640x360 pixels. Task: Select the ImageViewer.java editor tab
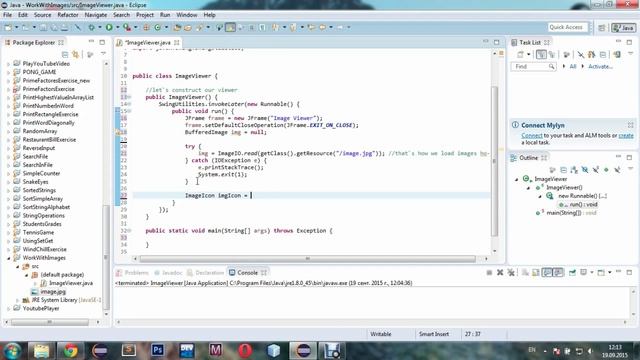(148, 42)
